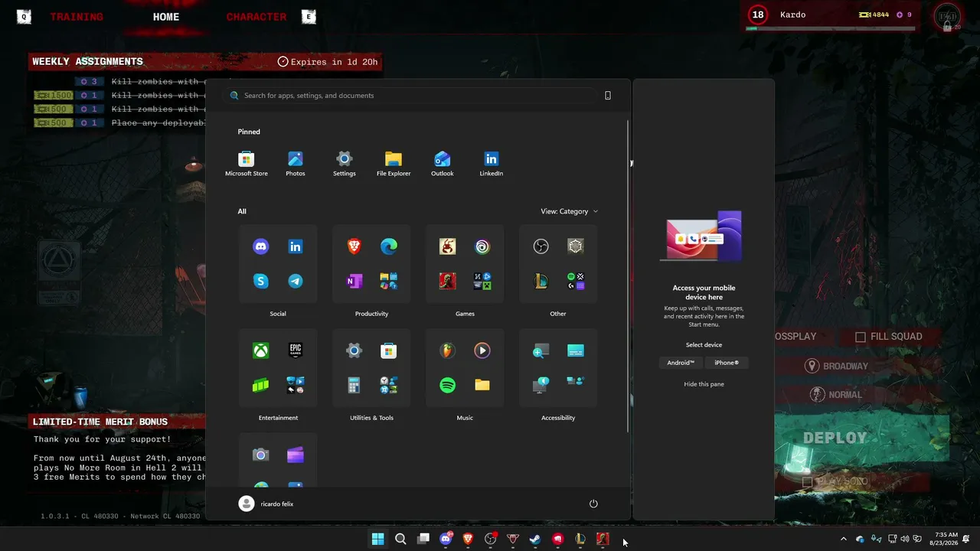Open Discord in the Social category
The width and height of the screenshot is (980, 551).
(261, 246)
